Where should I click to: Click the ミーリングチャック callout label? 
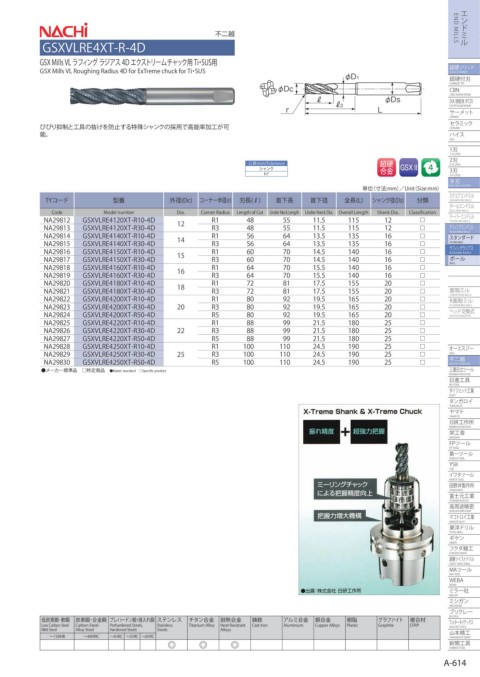[x=343, y=489]
